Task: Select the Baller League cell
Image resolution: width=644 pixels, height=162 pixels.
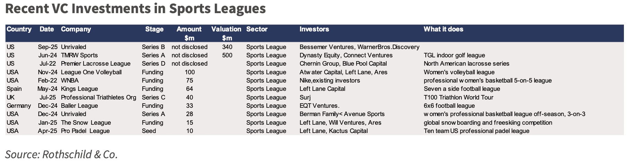Action: click(79, 106)
